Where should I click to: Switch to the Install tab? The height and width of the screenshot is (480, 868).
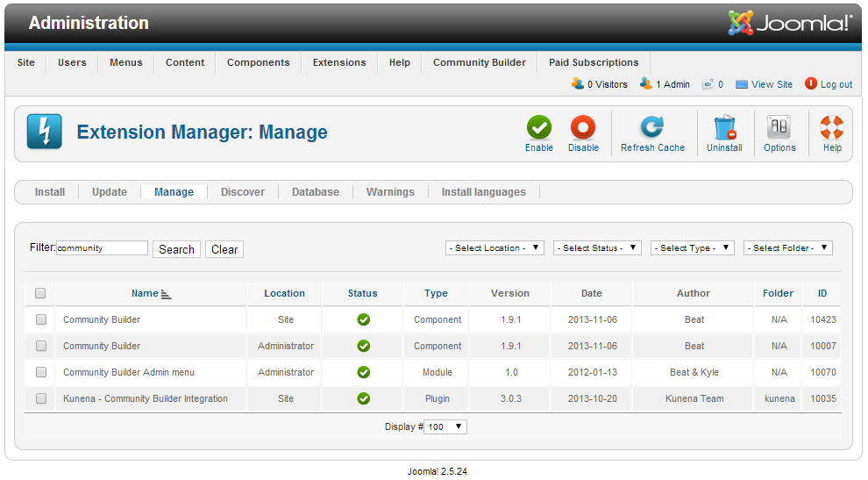pyautogui.click(x=50, y=192)
